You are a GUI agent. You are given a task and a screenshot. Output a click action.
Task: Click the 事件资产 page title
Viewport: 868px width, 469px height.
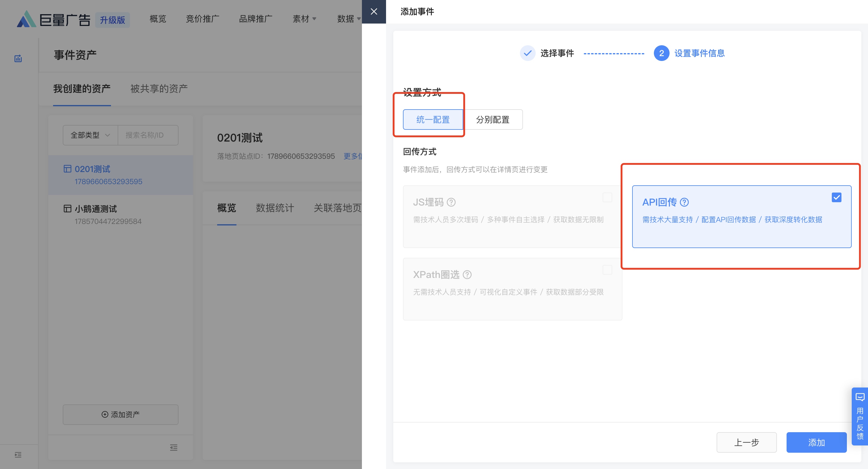tap(75, 55)
